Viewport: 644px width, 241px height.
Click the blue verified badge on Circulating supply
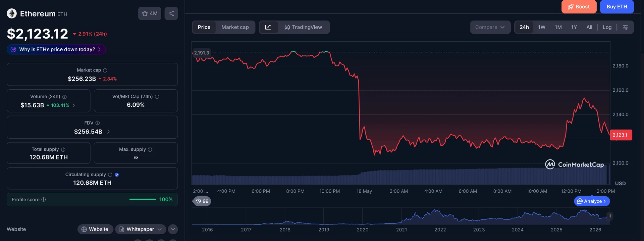[x=117, y=175]
